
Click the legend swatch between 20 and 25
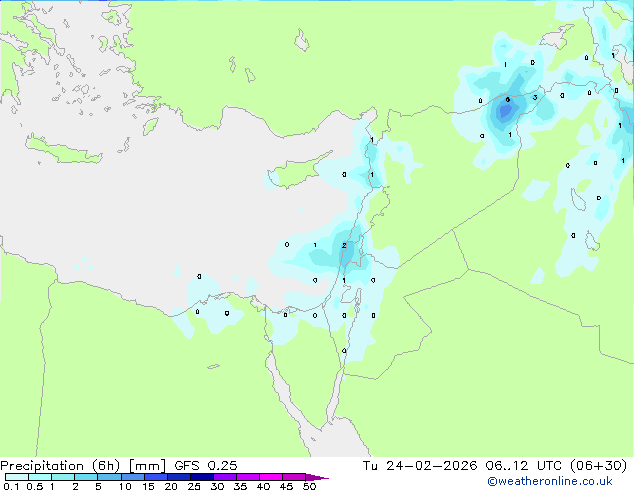[x=179, y=477]
